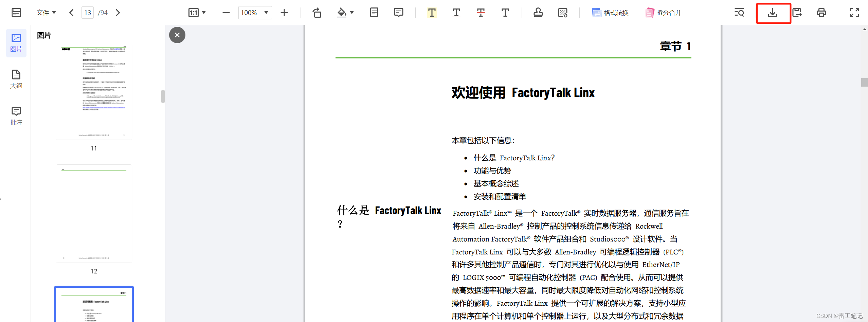868x322 pixels.
Task: Close the thumbnail side panel
Action: [x=177, y=35]
